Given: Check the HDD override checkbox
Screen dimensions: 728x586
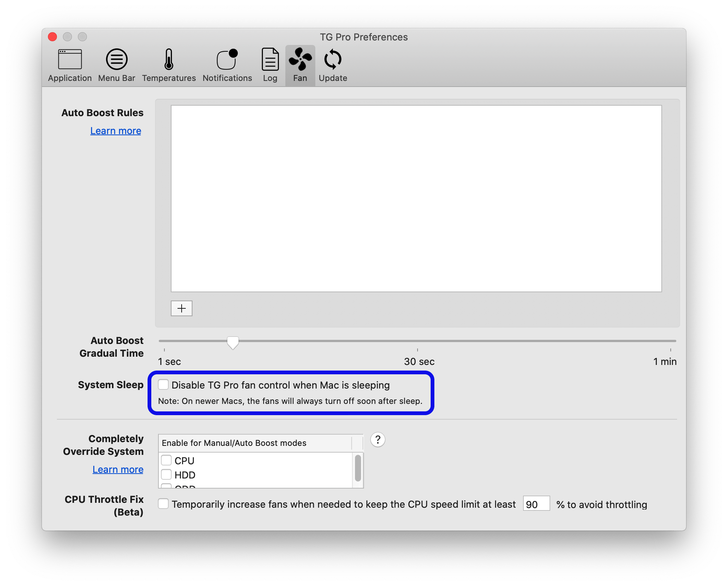Looking at the screenshot, I should (166, 474).
